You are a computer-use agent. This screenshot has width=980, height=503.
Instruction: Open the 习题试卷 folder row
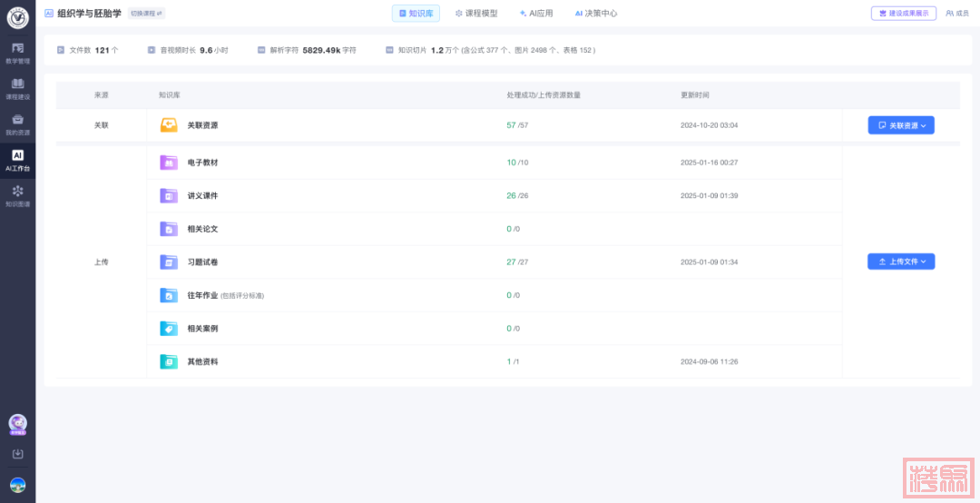click(x=201, y=262)
